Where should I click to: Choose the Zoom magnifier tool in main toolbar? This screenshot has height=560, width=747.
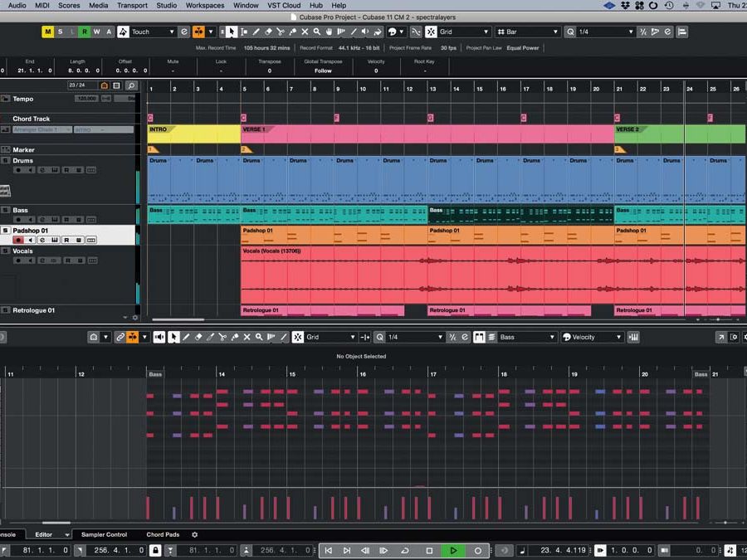317,32
